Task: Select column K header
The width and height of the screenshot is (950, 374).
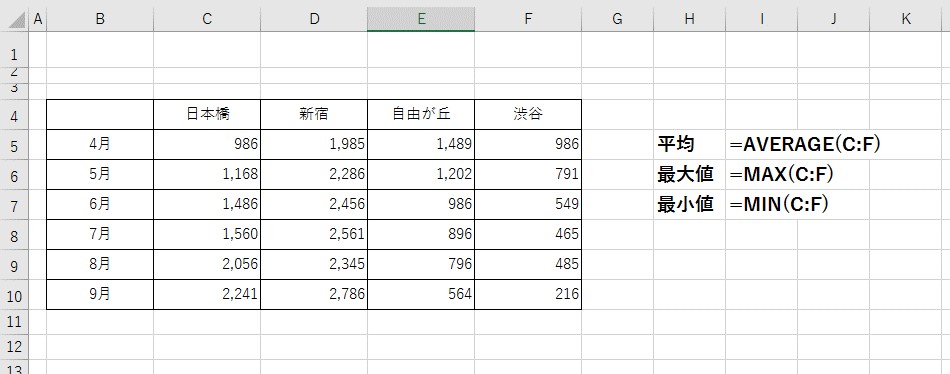Action: [906, 19]
